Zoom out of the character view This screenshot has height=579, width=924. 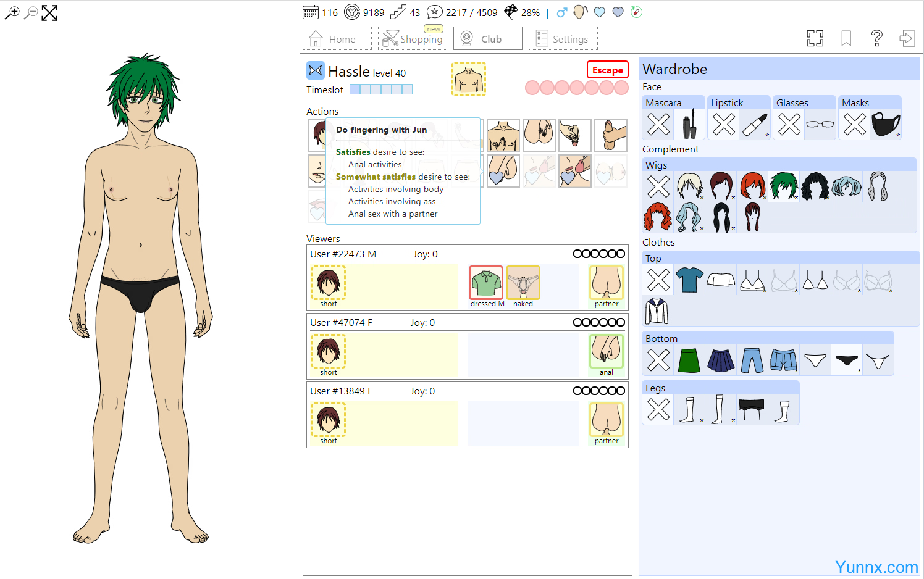30,12
